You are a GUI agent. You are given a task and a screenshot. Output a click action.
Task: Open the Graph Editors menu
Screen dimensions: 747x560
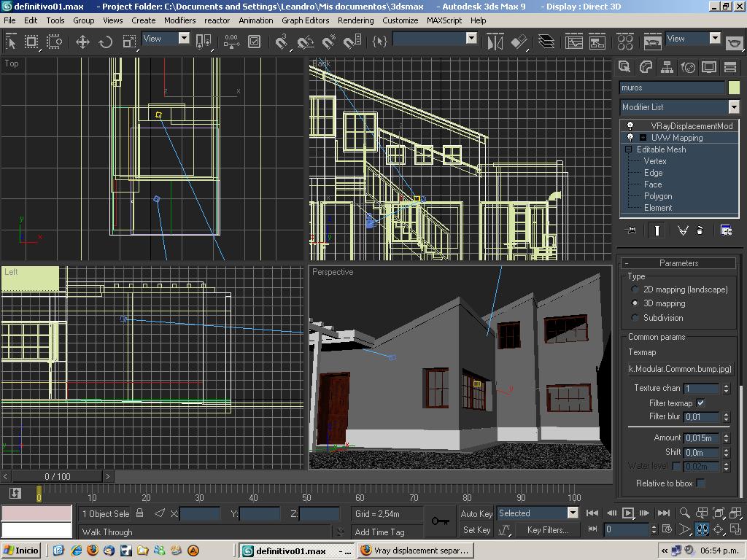[305, 20]
